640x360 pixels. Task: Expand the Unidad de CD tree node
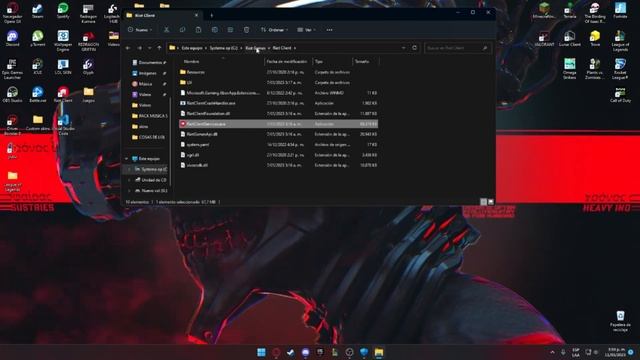(x=129, y=180)
